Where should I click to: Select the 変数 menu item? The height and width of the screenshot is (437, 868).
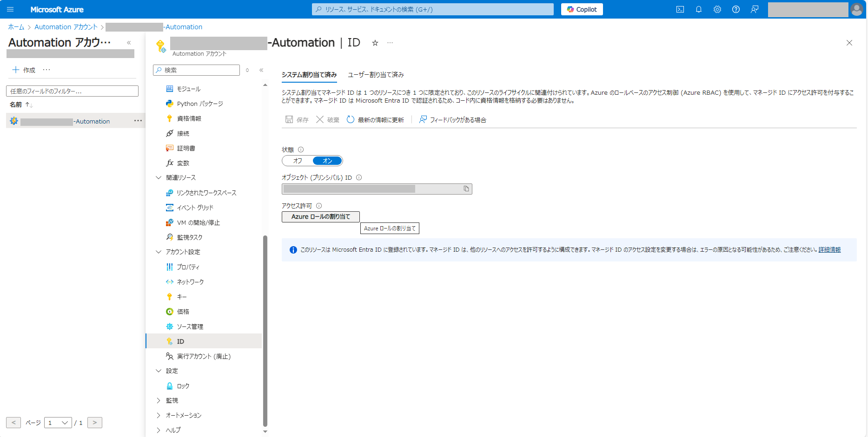click(x=182, y=163)
